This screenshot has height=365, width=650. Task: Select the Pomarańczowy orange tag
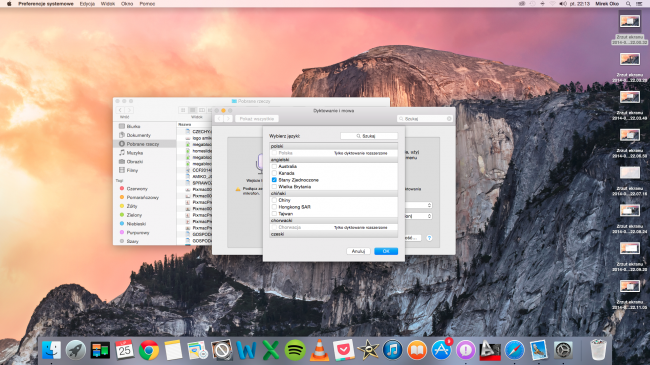142,197
